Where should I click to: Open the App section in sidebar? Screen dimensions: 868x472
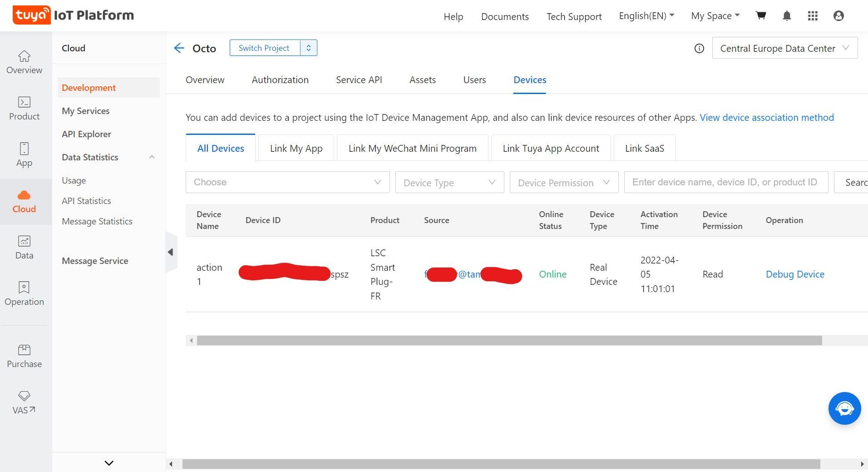(24, 155)
